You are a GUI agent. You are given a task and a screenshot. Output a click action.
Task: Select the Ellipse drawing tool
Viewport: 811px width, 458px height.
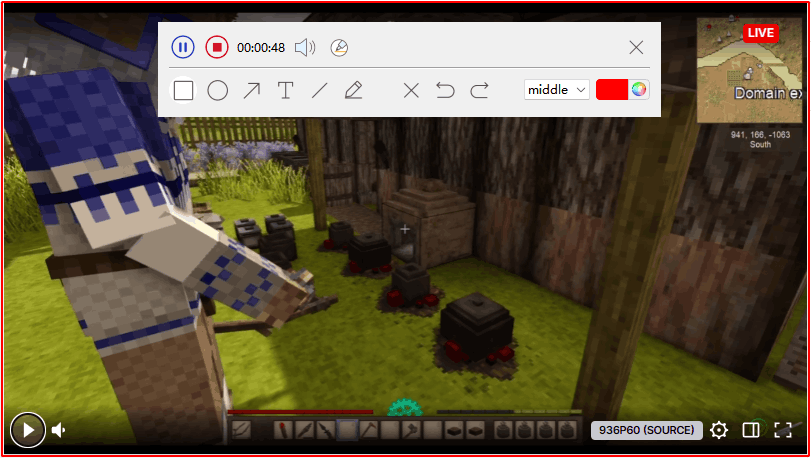pyautogui.click(x=217, y=90)
